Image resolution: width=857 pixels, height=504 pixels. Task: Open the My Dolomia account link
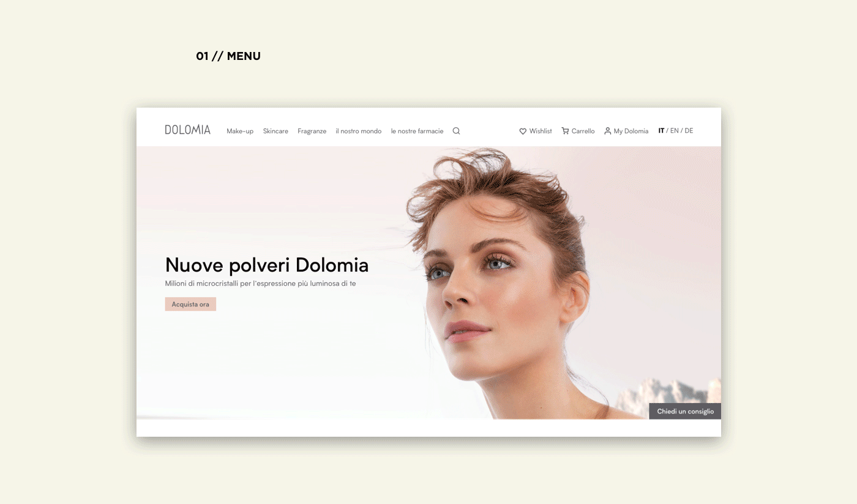(x=631, y=131)
